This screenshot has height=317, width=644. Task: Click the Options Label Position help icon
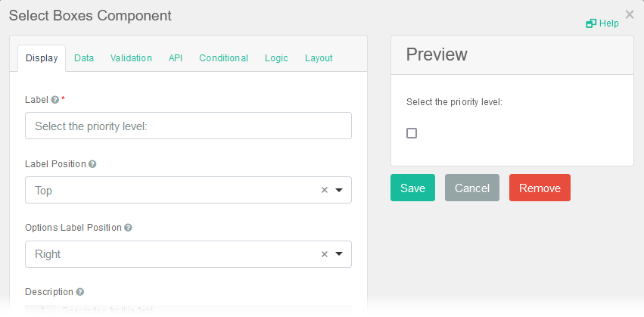tap(128, 228)
